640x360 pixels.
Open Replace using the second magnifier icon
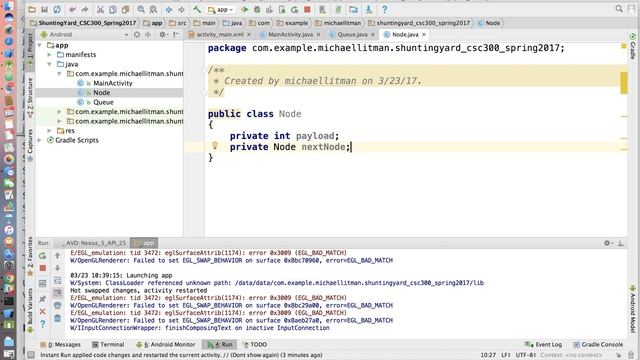click(x=153, y=9)
